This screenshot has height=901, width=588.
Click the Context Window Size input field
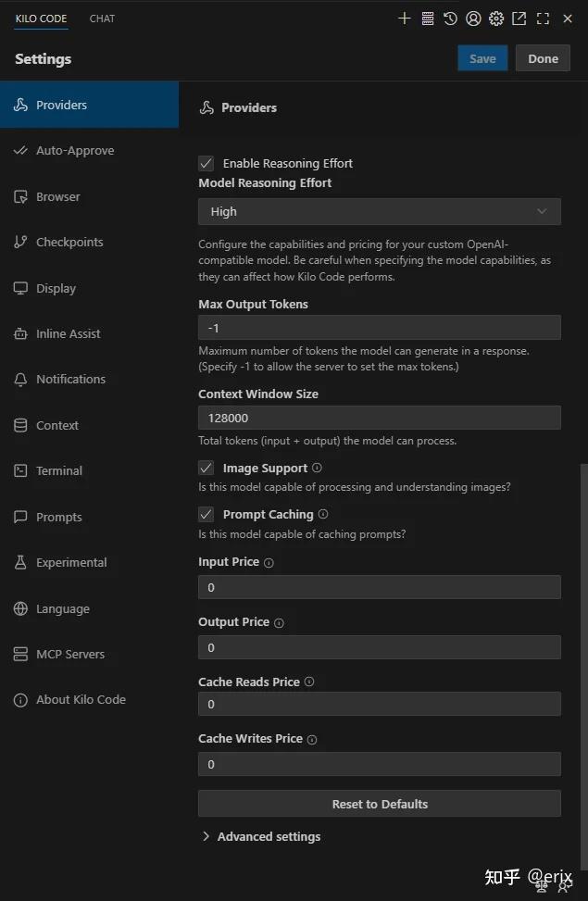click(379, 418)
